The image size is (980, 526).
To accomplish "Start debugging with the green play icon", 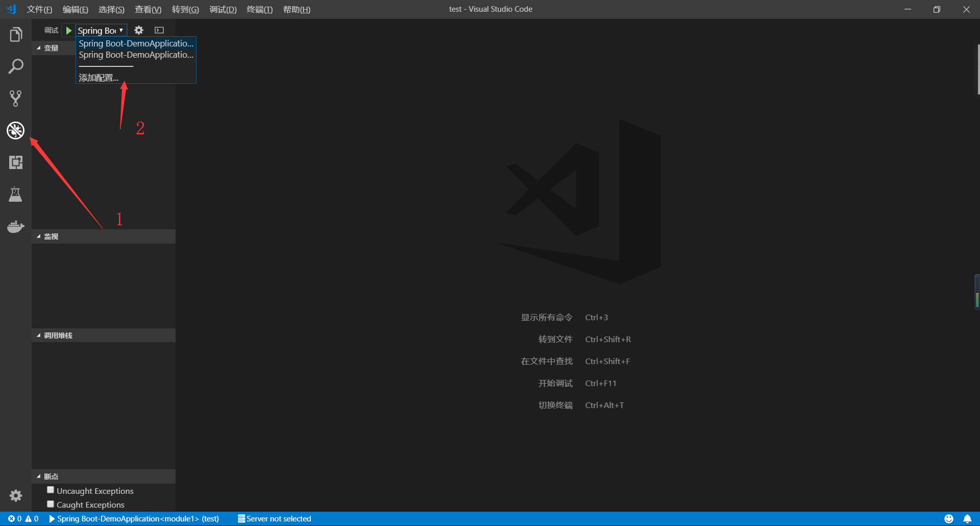I will point(68,30).
